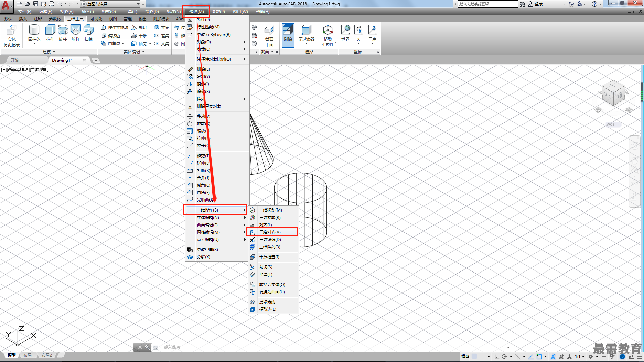Switch to the 可视化 ribbon tab
644x362 pixels.
point(96,19)
